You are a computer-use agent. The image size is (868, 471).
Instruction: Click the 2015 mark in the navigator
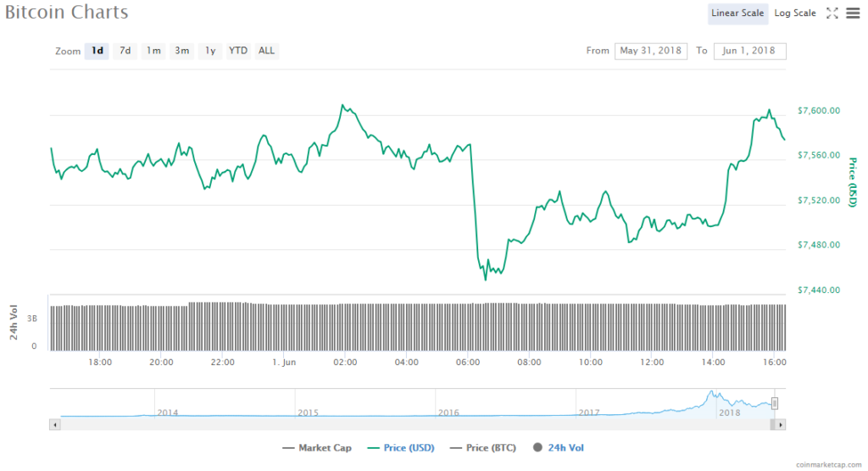309,413
